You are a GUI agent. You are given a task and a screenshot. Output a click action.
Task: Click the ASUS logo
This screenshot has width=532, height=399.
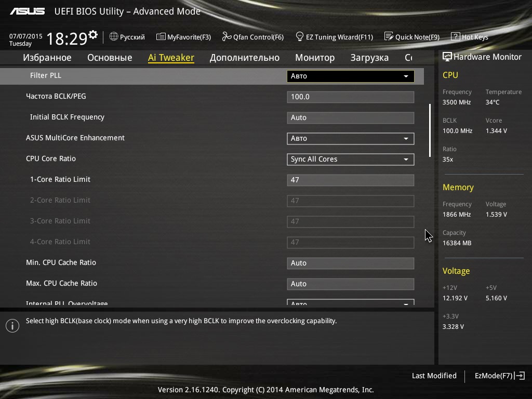point(28,11)
